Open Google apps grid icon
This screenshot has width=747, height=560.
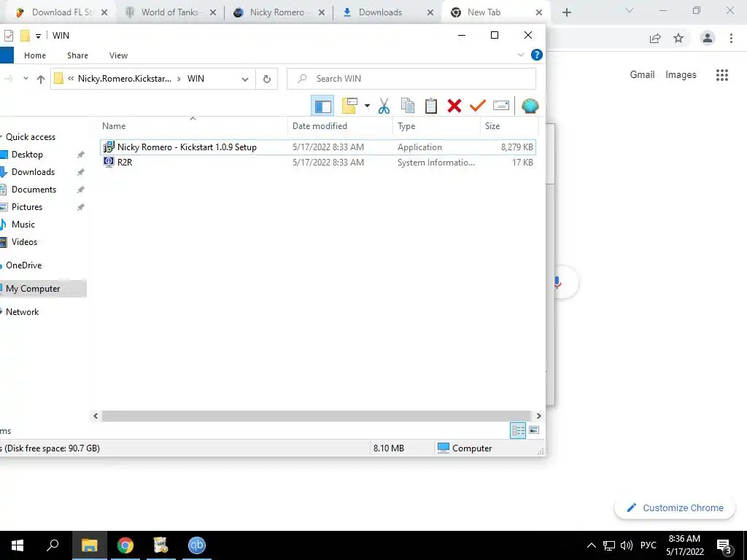coord(722,75)
